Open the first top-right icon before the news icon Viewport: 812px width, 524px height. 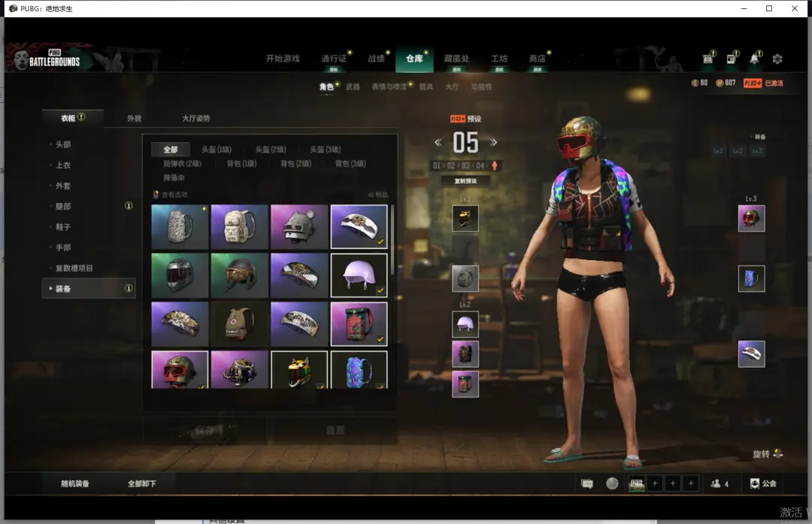point(708,59)
